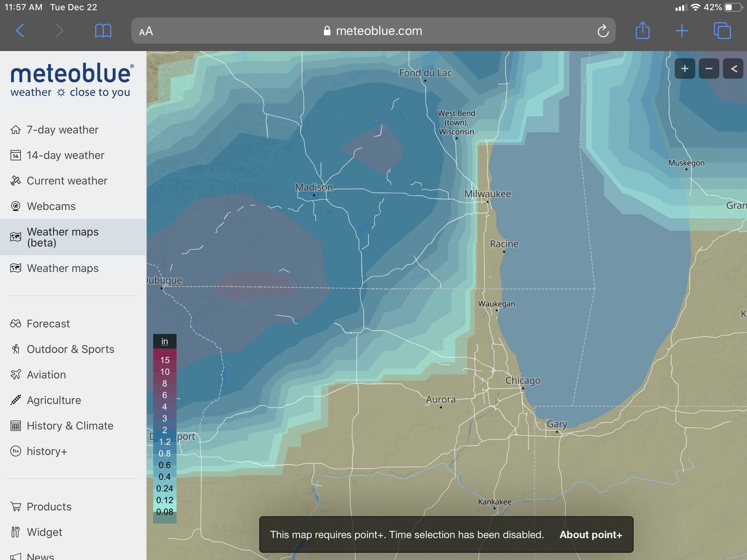Show the Safari tabs overview

click(x=722, y=31)
